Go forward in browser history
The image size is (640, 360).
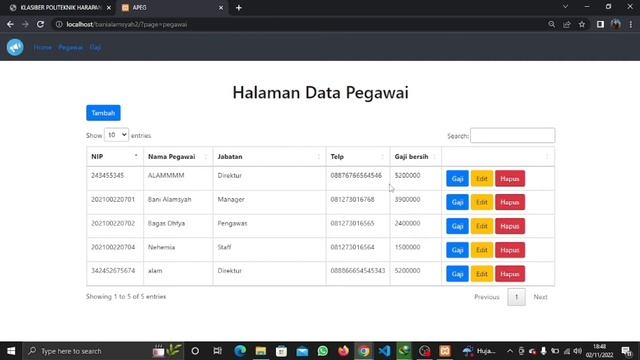click(25, 24)
